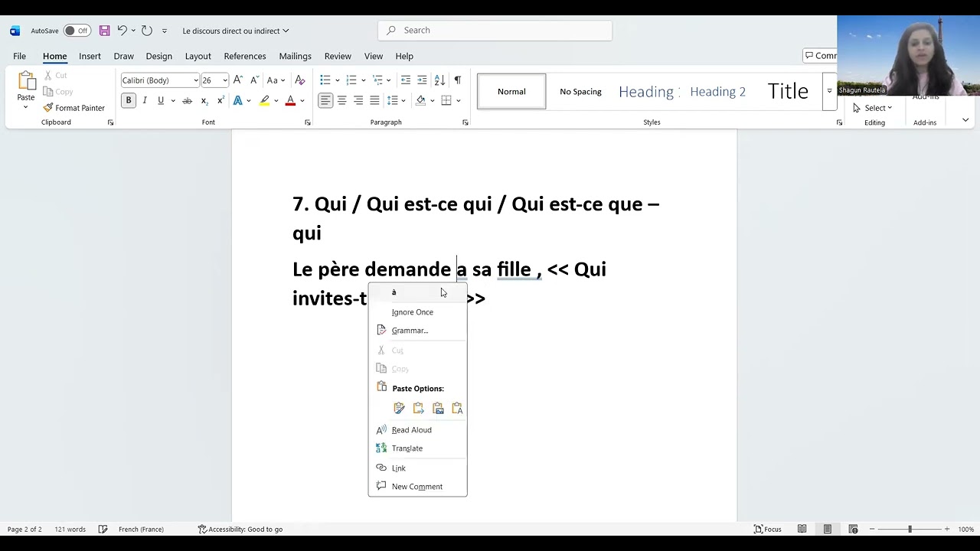Switch to Read Mode view icon
The image size is (980, 551).
click(802, 529)
